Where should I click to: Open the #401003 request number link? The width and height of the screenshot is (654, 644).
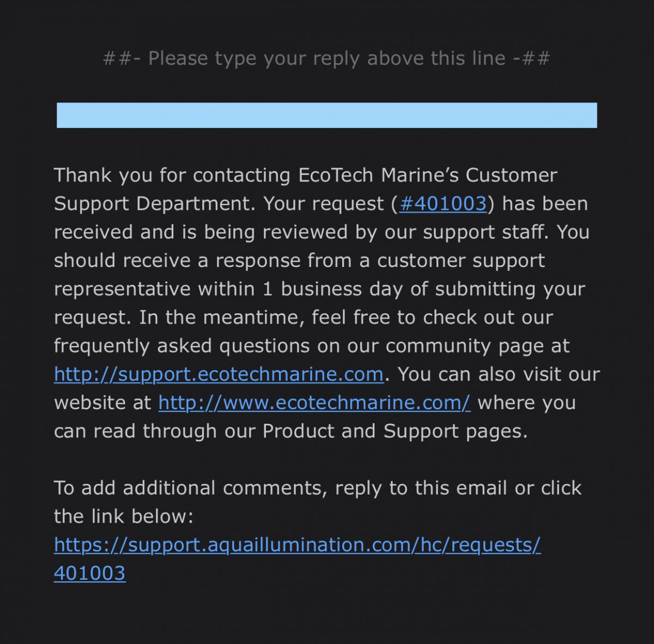point(443,204)
